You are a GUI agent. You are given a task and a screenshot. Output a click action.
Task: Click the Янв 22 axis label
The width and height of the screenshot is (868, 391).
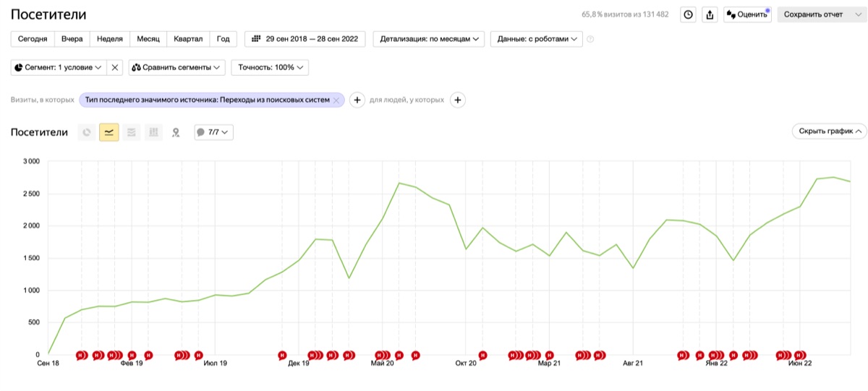point(716,364)
